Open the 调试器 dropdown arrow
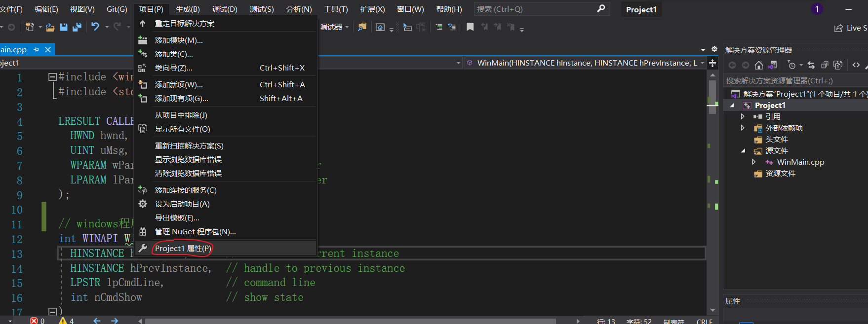The image size is (868, 324). [347, 27]
